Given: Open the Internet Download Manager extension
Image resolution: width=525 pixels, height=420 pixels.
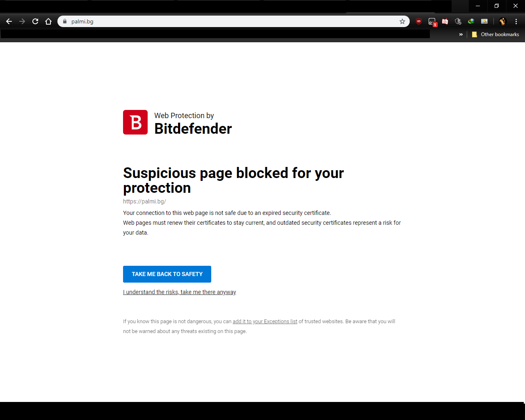Looking at the screenshot, I should (471, 21).
